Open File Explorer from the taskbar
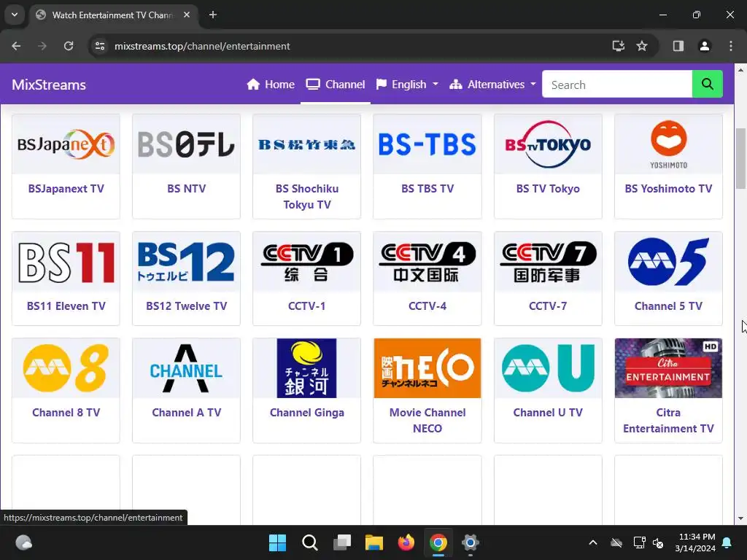Screen dimensions: 747x560 (x=374, y=542)
